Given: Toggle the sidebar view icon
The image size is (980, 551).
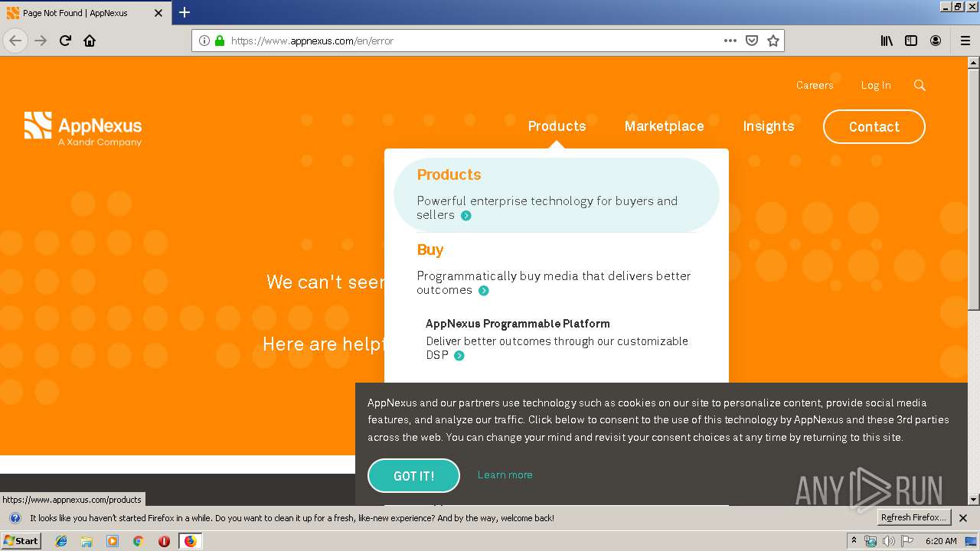Looking at the screenshot, I should (x=911, y=41).
